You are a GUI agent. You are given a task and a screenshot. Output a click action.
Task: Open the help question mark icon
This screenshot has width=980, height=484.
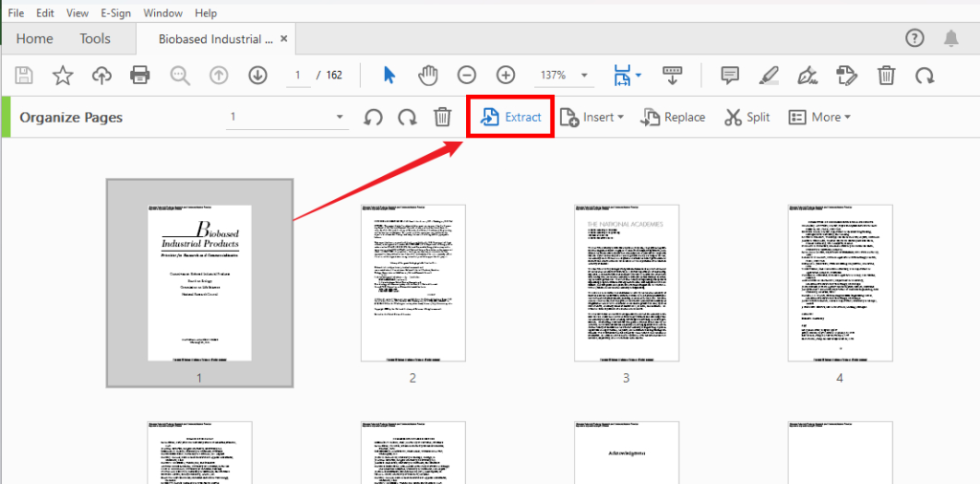(914, 38)
